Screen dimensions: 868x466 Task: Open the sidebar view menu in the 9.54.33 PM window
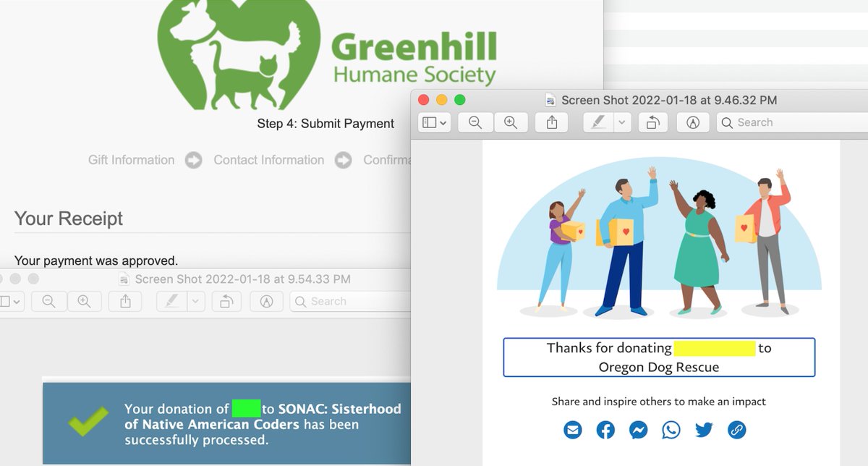12,301
